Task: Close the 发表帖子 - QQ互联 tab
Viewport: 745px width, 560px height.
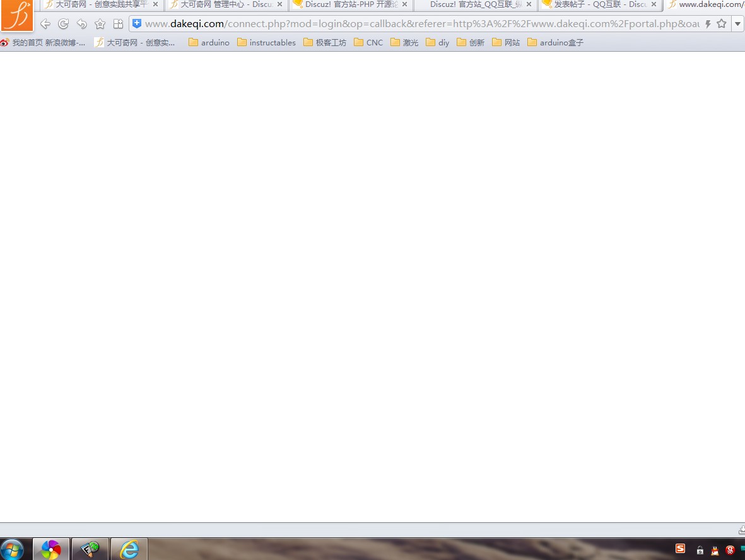Action: (x=654, y=4)
